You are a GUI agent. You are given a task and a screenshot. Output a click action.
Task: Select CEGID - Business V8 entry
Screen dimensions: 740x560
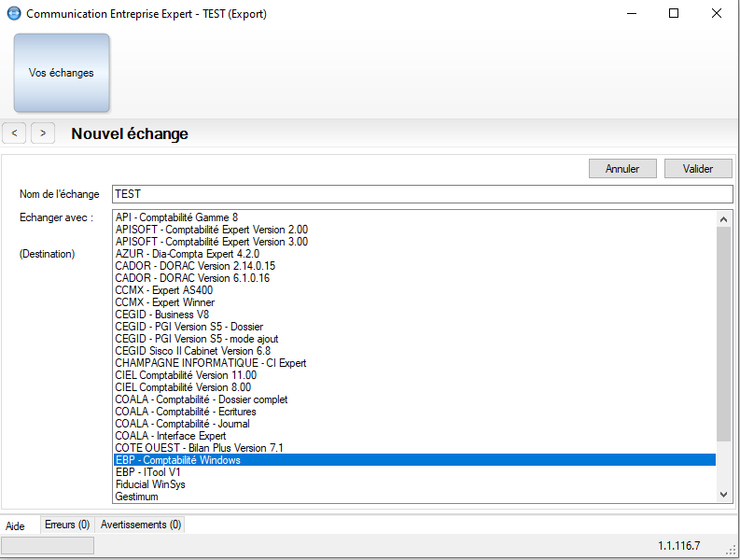(x=415, y=315)
